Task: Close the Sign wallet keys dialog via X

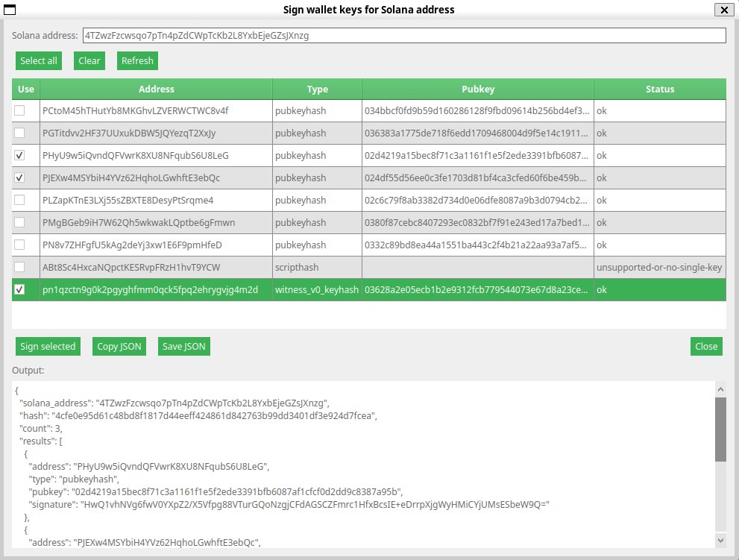Action: tap(724, 10)
